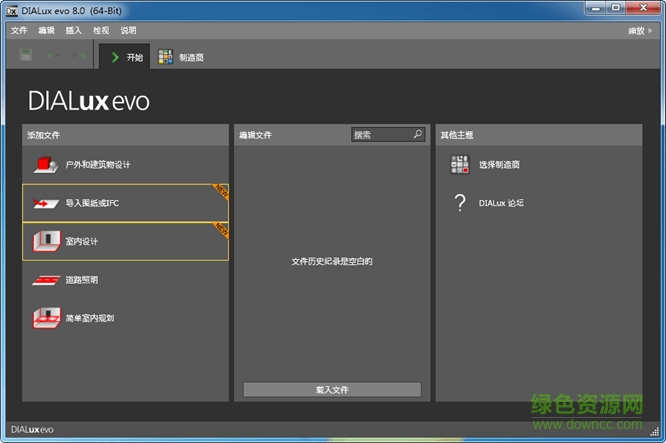Click the green arrow start icon
The width and height of the screenshot is (666, 443).
pos(115,57)
